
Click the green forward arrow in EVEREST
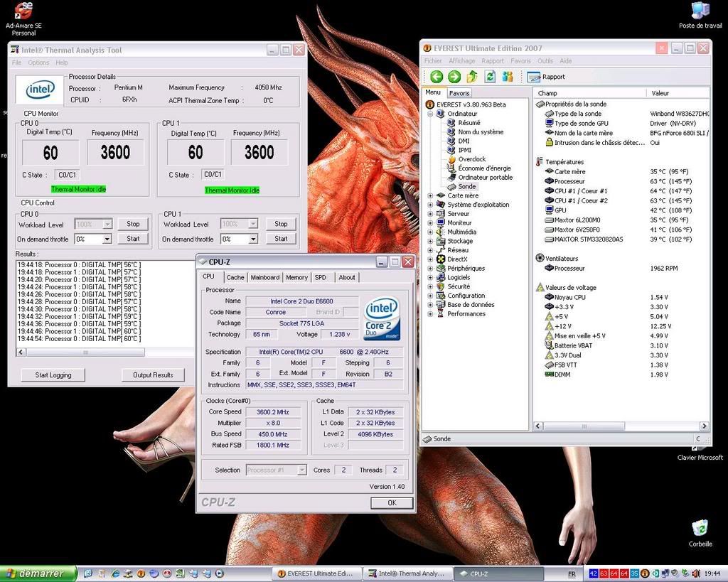click(454, 77)
